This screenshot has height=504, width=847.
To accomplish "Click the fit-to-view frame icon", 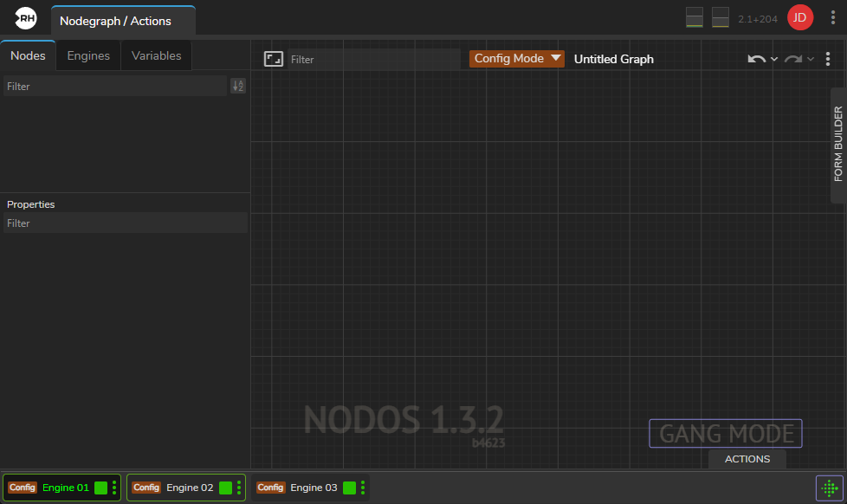I will [x=274, y=59].
